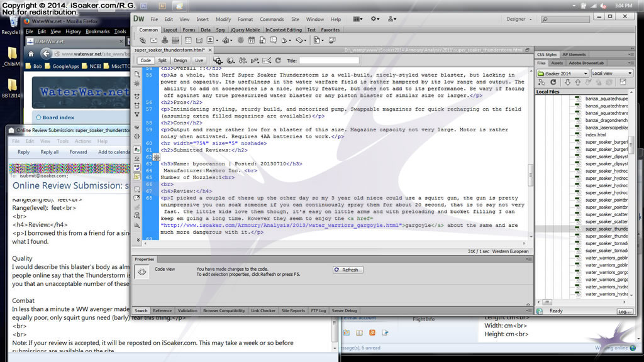Click the Apply Comment icon in coding toolbar
Screen dimensions: 644x362
pos(136,190)
